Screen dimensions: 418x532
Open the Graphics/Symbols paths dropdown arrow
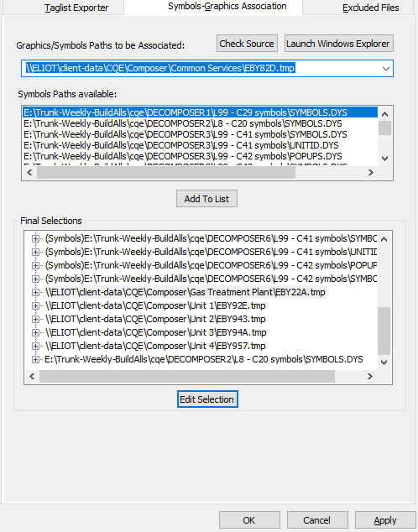click(x=386, y=69)
